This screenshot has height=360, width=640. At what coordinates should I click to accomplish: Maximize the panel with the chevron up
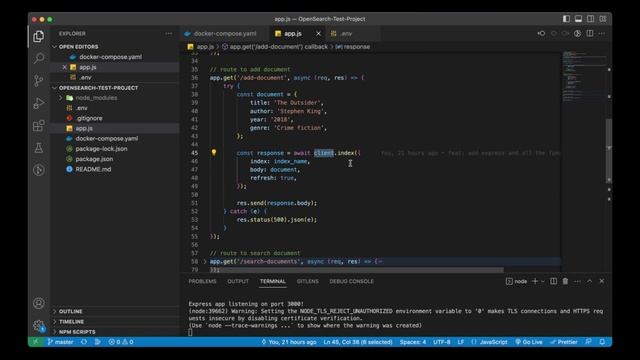589,281
